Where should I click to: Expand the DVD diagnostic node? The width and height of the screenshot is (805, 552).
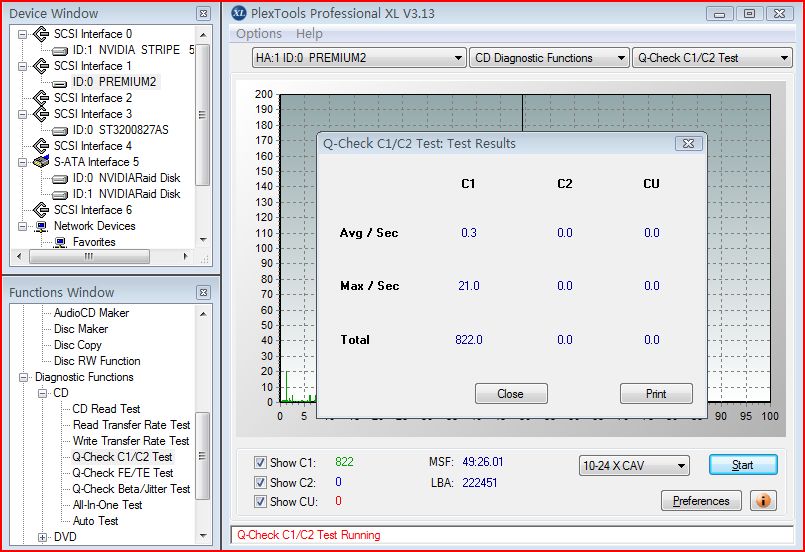[42, 537]
